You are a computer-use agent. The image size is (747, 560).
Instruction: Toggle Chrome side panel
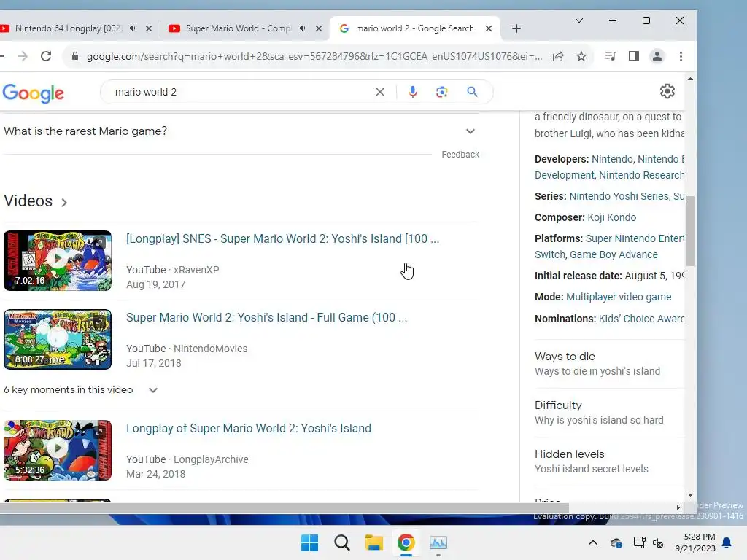pyautogui.click(x=634, y=56)
